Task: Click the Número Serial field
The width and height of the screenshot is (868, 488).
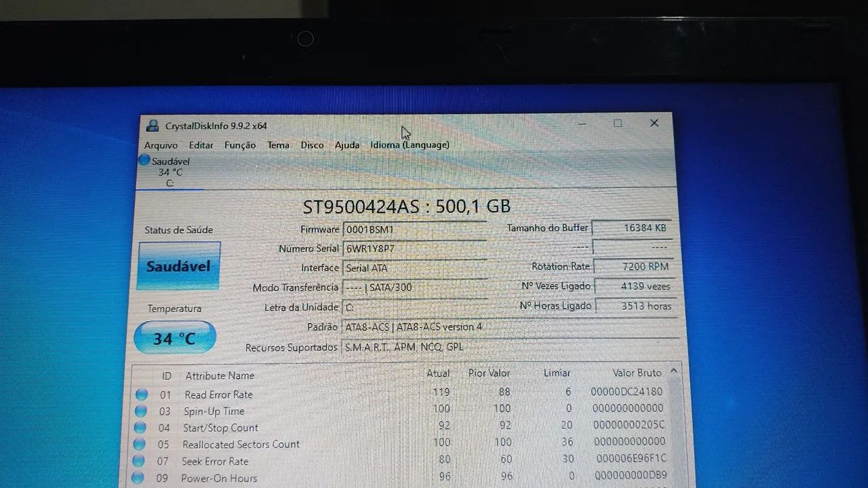Action: pos(415,249)
